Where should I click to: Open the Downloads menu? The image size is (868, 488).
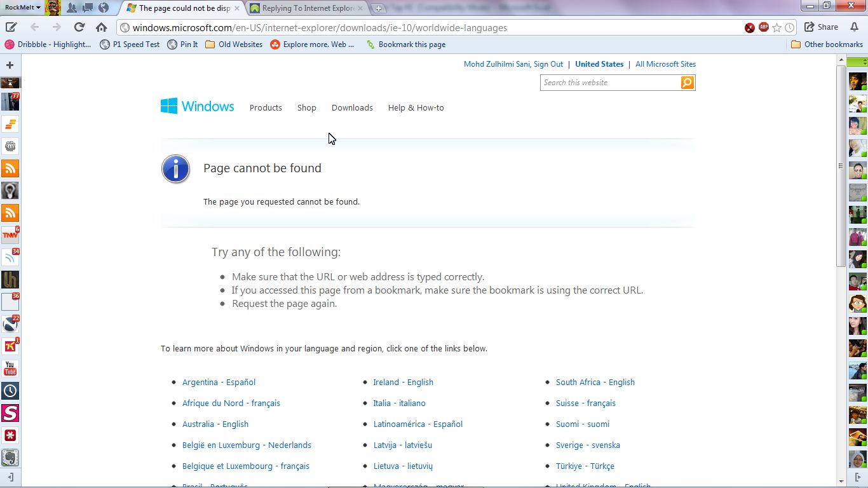(x=352, y=108)
